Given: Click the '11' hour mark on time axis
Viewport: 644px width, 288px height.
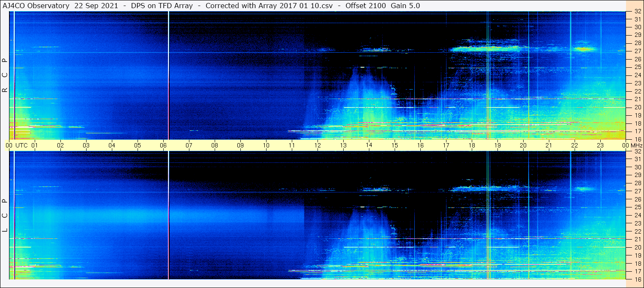Looking at the screenshot, I should point(292,145).
